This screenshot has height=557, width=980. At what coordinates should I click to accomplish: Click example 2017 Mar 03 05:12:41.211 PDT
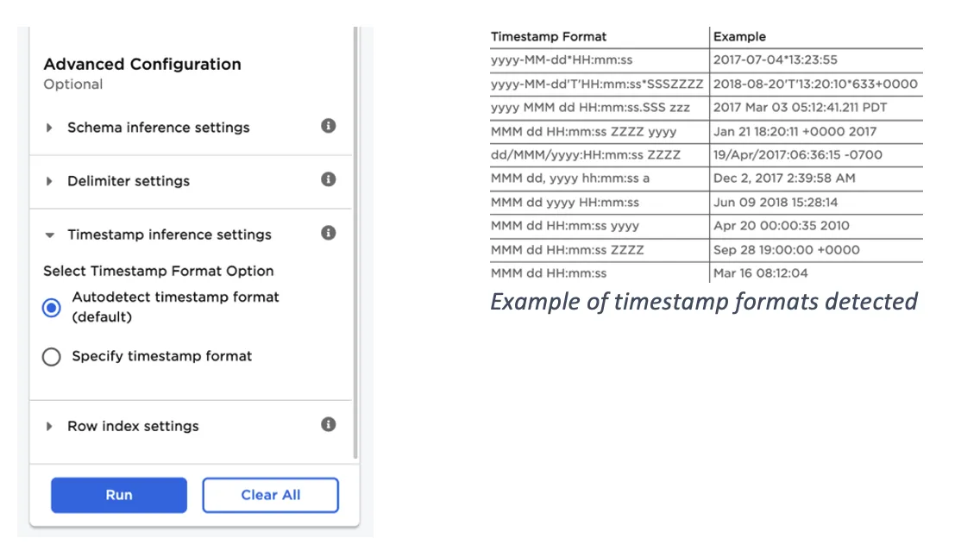pyautogui.click(x=800, y=108)
